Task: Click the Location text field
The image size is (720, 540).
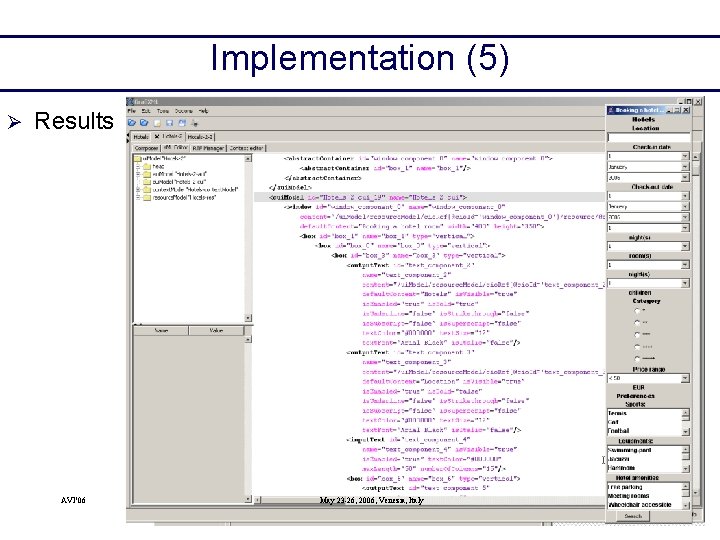Action: [x=648, y=137]
